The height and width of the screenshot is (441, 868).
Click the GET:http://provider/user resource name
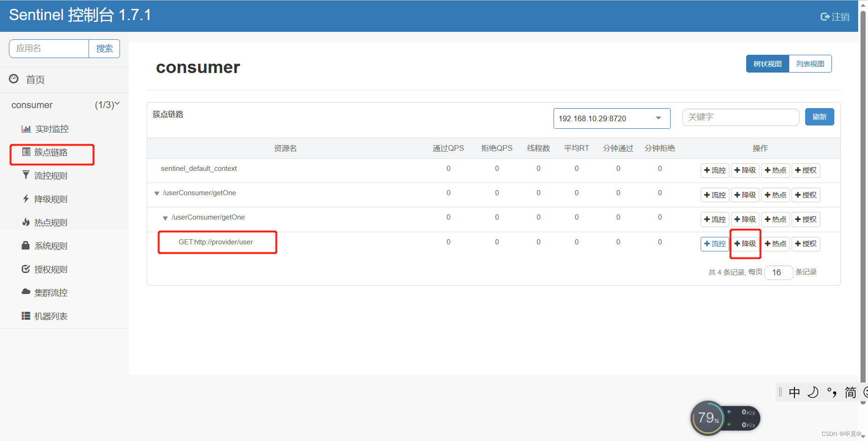pos(216,242)
